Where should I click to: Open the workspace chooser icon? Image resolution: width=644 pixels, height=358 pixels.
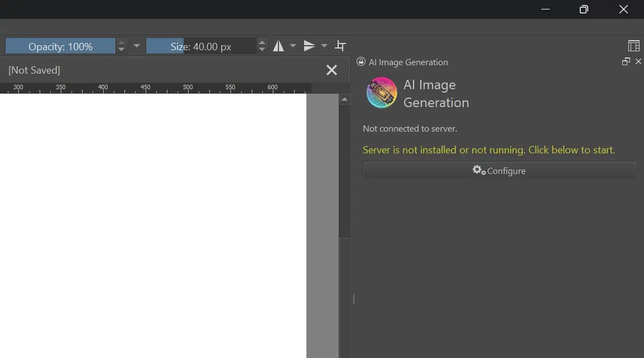point(634,46)
